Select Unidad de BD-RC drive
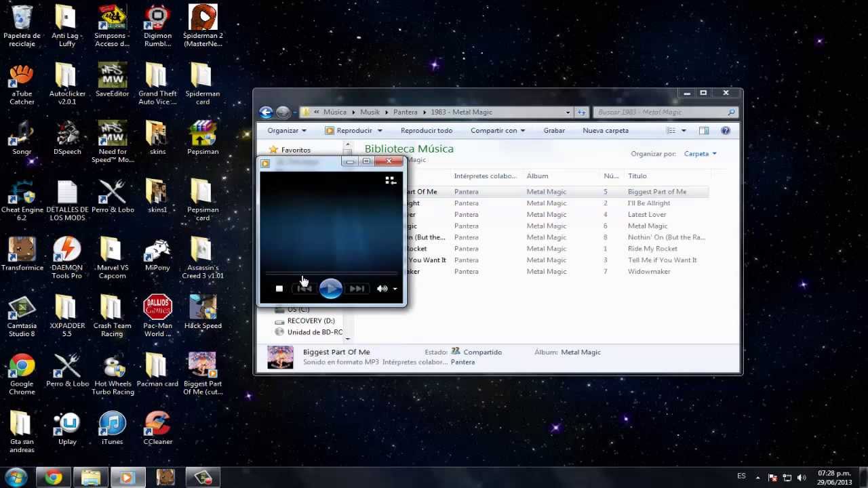Viewport: 868px width, 488px height. 309,332
